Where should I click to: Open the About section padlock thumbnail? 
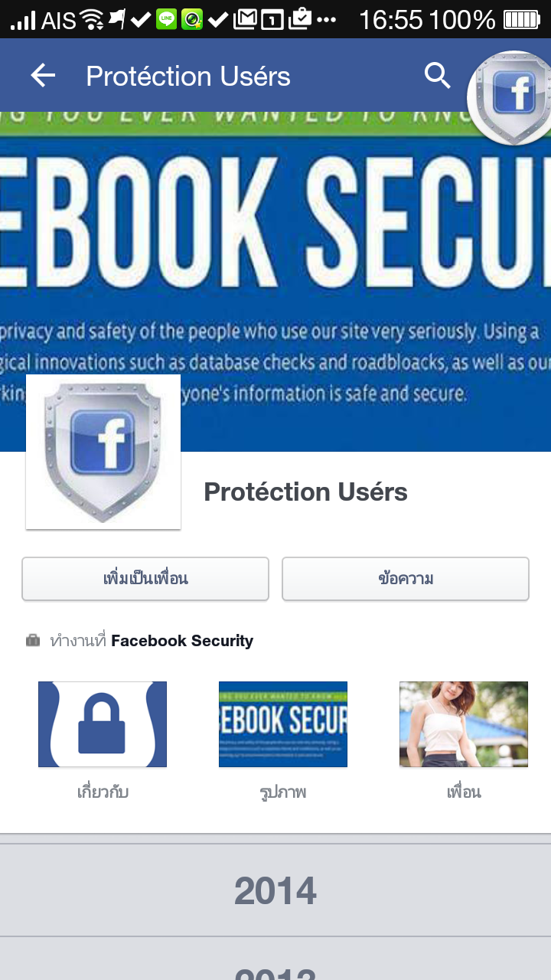coord(103,724)
